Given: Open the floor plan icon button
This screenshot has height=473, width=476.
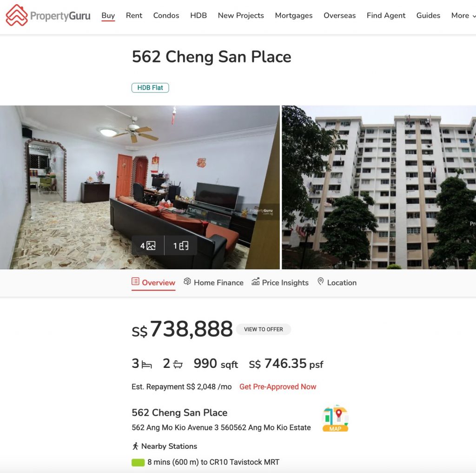Looking at the screenshot, I should (x=181, y=246).
